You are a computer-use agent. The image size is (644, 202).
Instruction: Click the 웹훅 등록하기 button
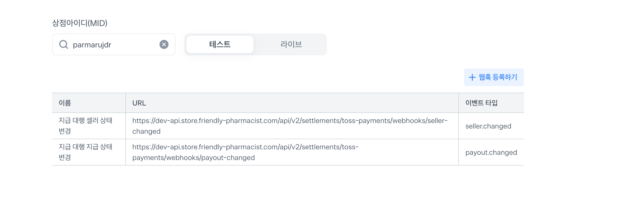494,77
